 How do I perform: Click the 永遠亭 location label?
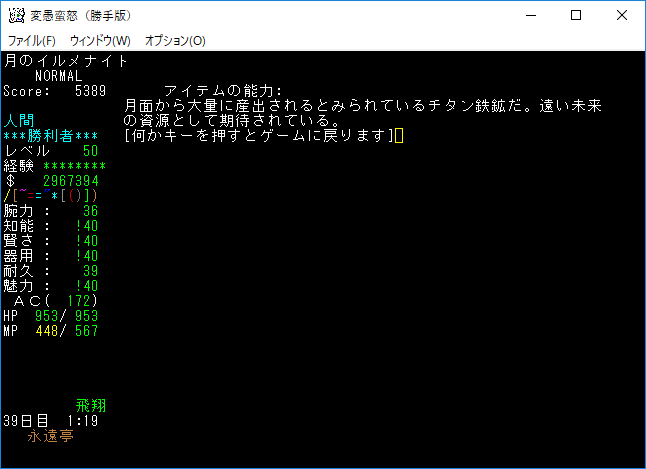[50, 436]
